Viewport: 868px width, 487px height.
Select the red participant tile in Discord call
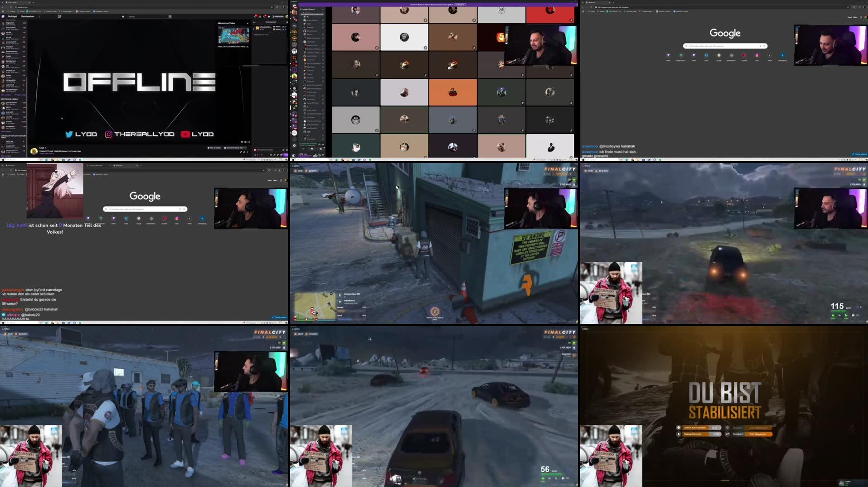coord(549,14)
